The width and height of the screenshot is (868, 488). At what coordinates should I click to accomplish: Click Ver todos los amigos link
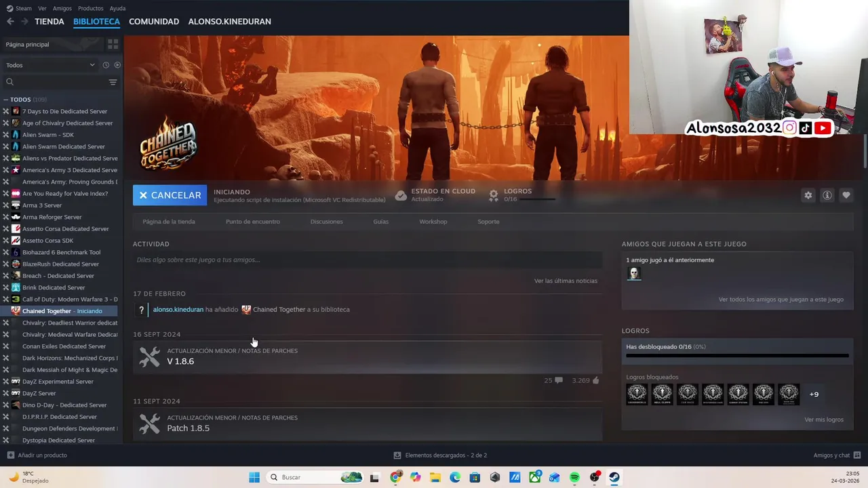pos(781,300)
